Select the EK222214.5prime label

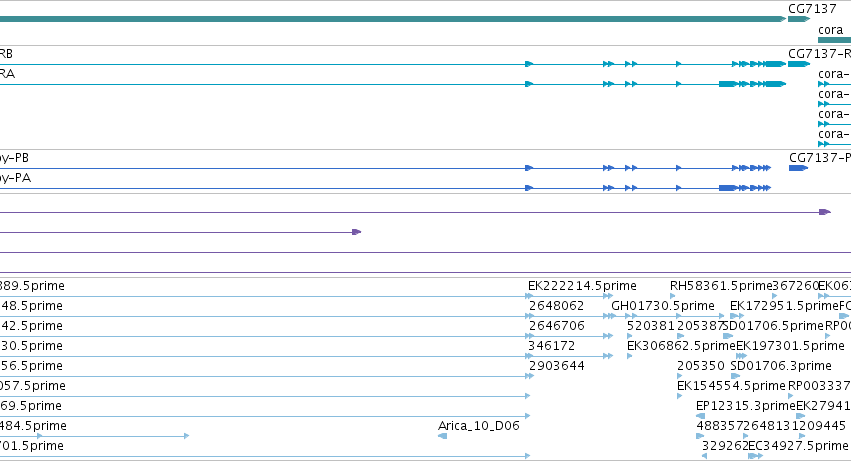[582, 286]
